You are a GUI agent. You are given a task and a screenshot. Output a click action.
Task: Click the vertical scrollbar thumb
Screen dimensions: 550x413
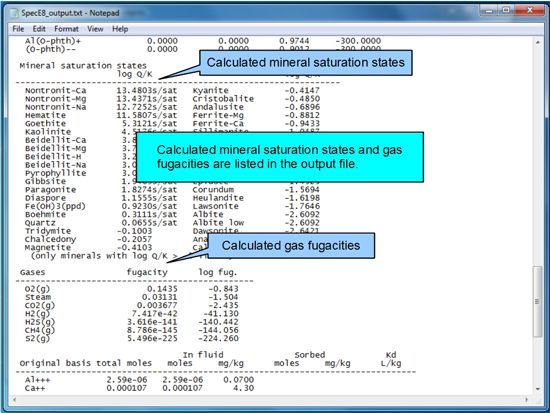(537, 301)
